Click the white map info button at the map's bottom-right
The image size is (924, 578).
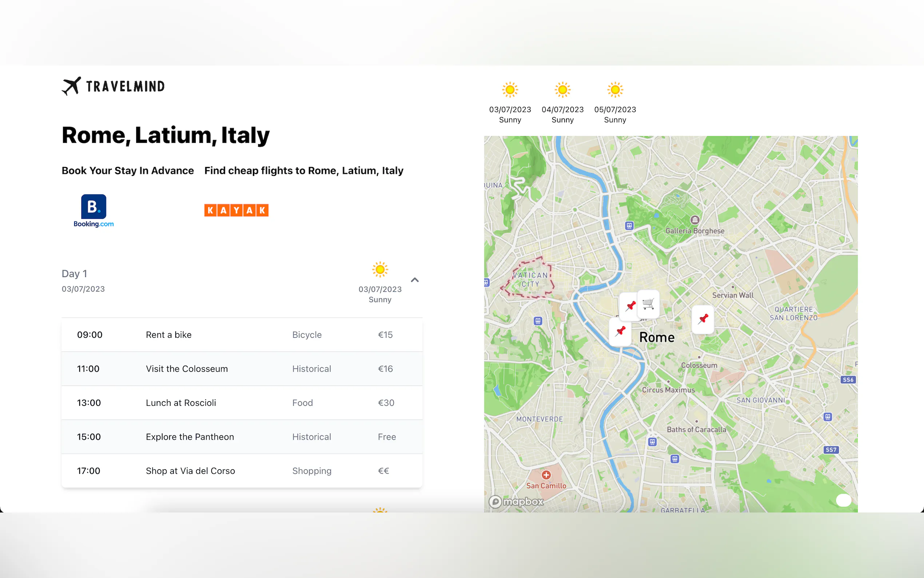coord(843,500)
